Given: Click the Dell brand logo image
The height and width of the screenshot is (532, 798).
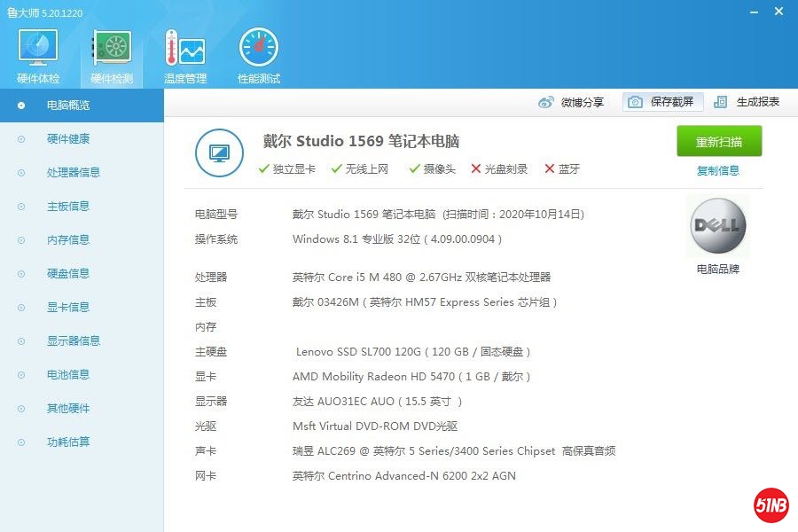Looking at the screenshot, I should pos(718,227).
